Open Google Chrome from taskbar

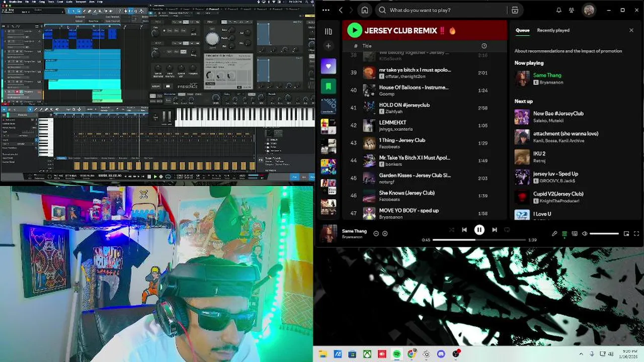pos(412,354)
